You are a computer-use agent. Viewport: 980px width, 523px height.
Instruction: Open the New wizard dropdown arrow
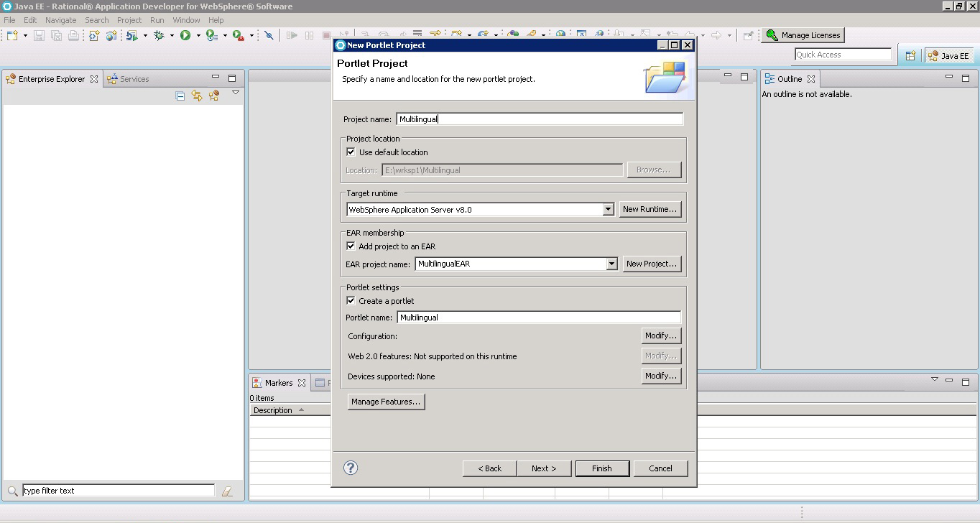pyautogui.click(x=25, y=35)
